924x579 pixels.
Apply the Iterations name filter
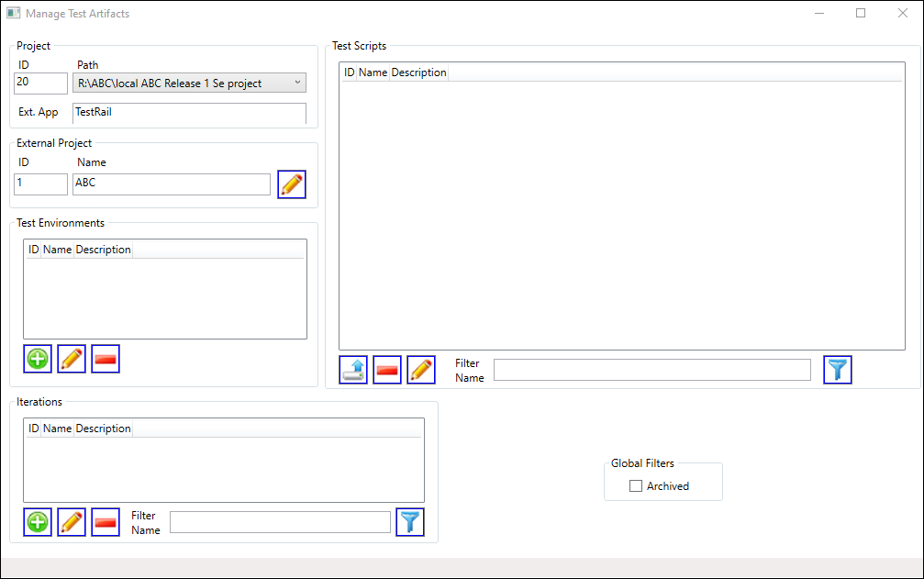pyautogui.click(x=409, y=521)
